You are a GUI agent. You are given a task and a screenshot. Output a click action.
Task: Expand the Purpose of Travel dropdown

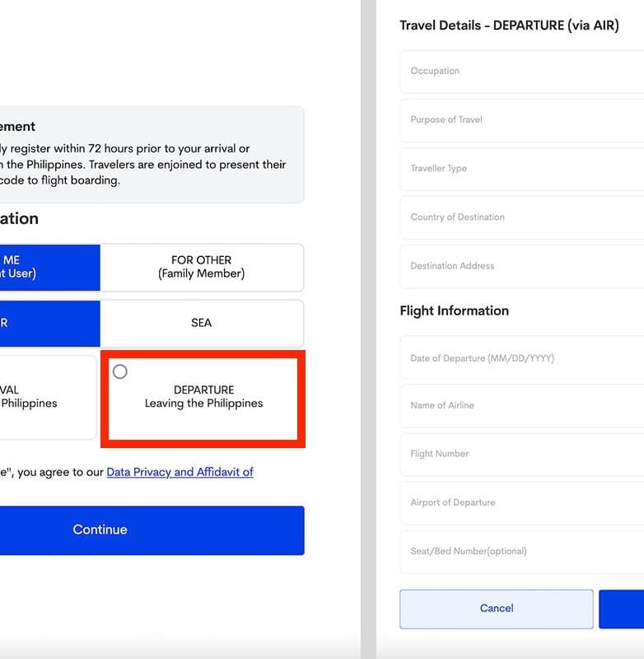pyautogui.click(x=521, y=120)
